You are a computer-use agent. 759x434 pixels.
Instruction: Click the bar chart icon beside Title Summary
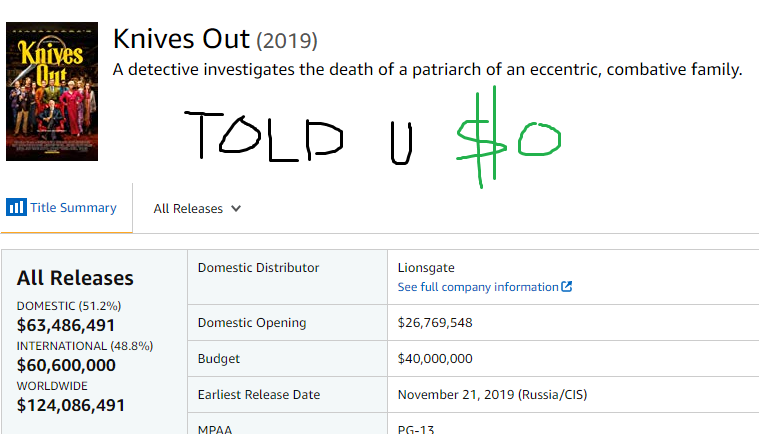pyautogui.click(x=16, y=207)
